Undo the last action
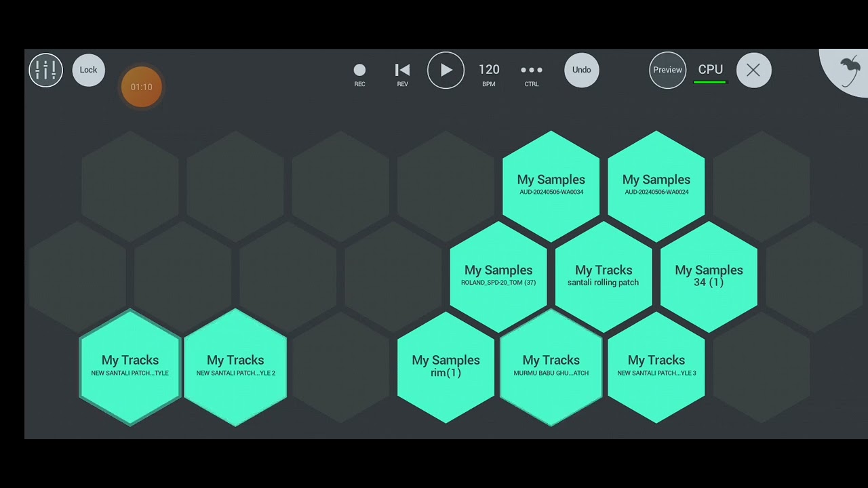The image size is (868, 488). [x=582, y=70]
